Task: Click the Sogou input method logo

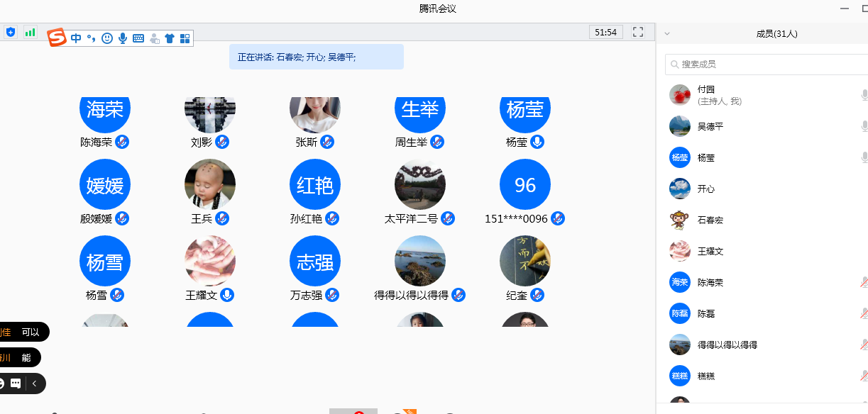Action: pos(57,38)
